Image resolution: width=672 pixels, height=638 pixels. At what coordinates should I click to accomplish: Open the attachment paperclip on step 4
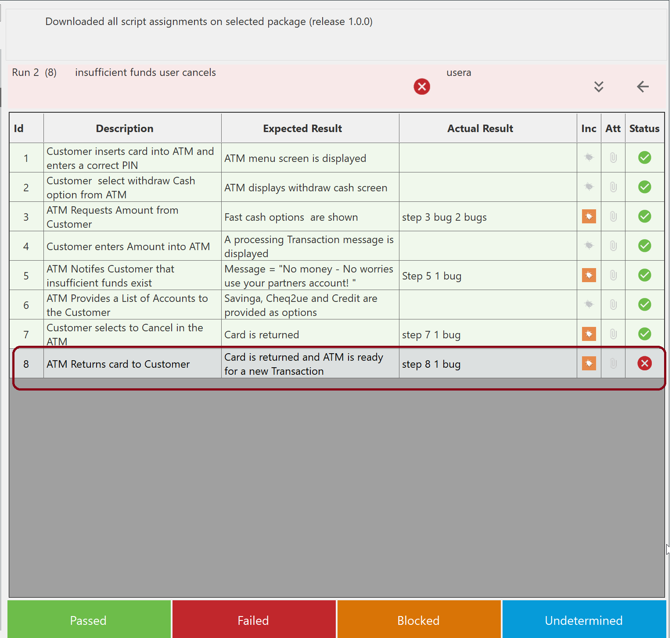coord(613,246)
